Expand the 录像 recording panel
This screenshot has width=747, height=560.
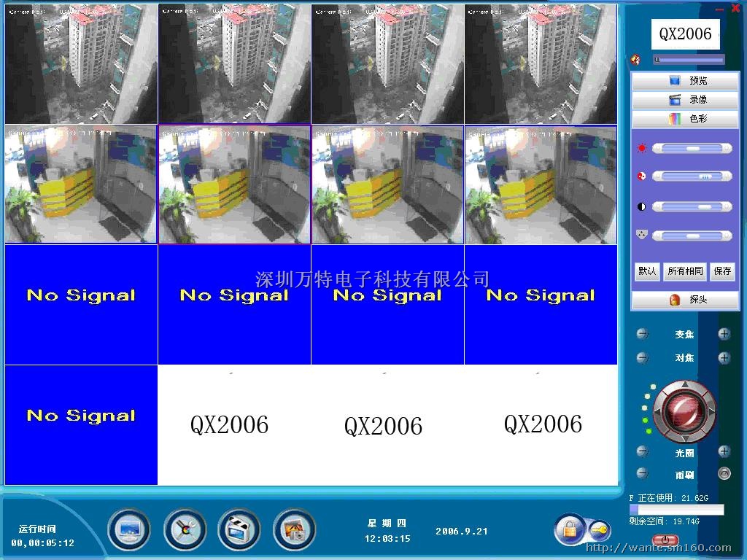685,99
